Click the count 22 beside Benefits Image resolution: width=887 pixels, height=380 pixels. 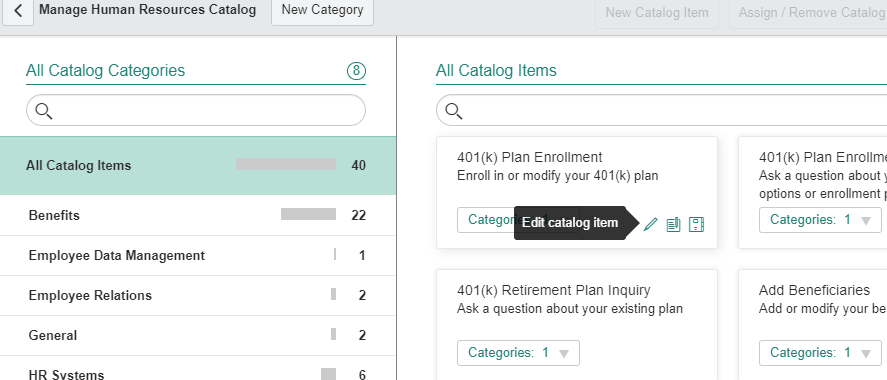(359, 215)
